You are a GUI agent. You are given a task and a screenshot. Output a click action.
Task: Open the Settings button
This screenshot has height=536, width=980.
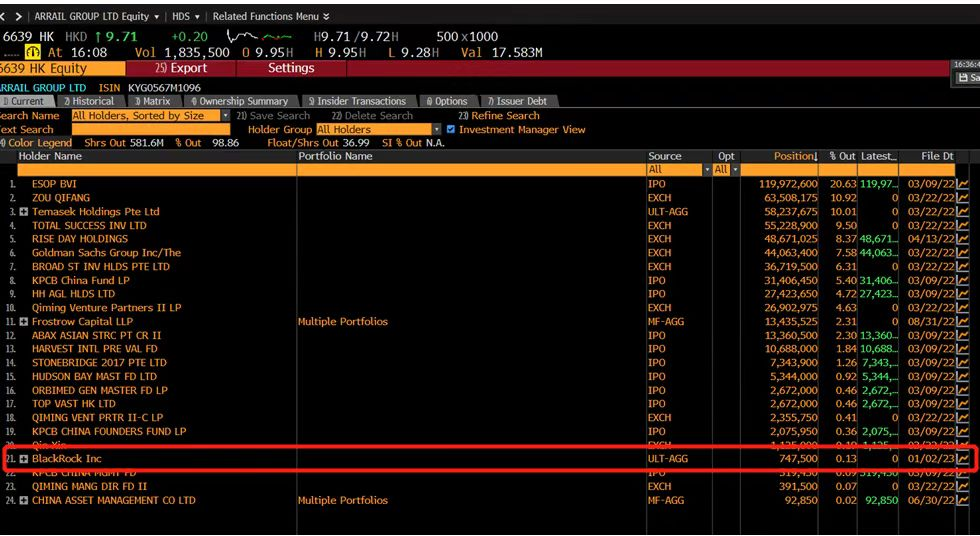click(291, 68)
